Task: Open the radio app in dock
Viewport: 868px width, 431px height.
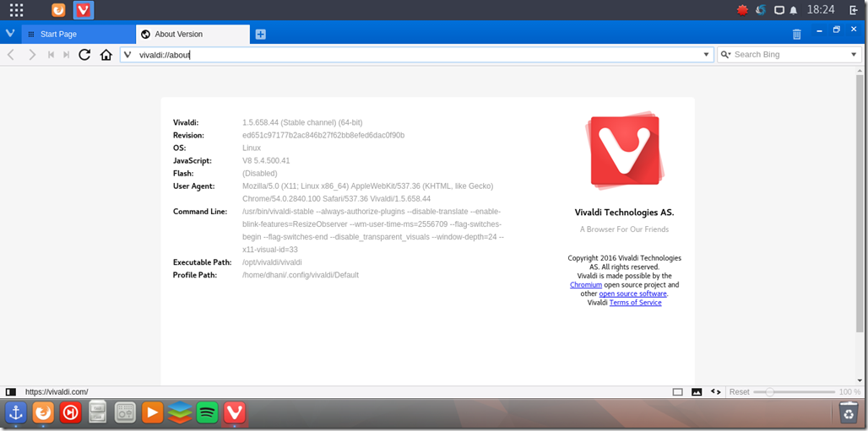Action: [x=125, y=412]
